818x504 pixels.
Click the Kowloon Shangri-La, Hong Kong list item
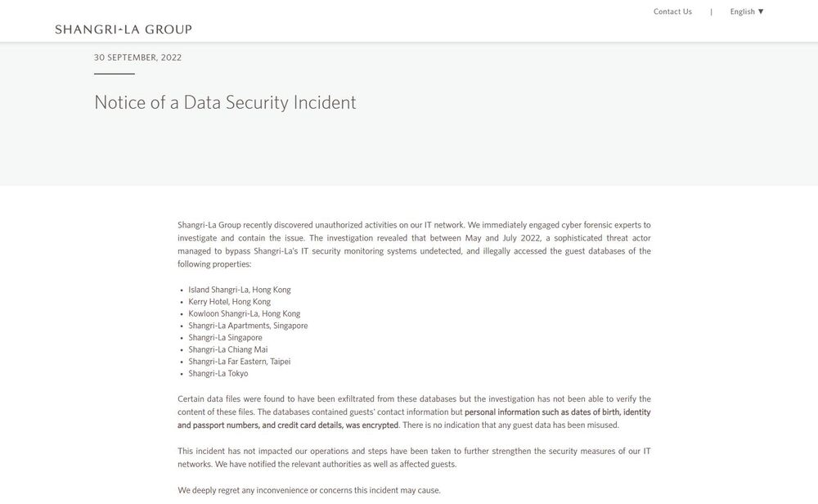pos(244,313)
